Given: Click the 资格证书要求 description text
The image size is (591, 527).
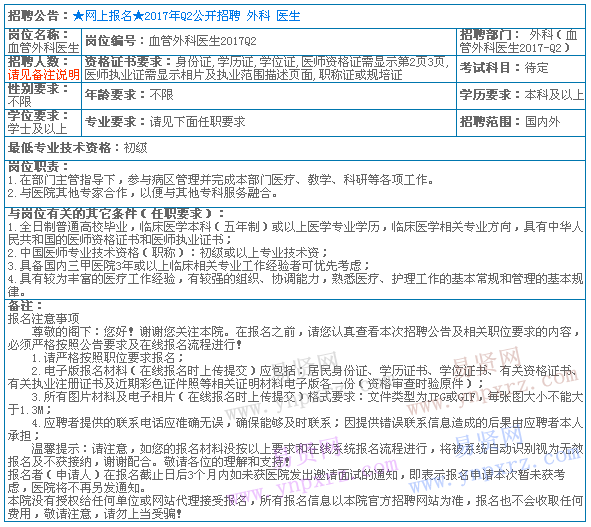Looking at the screenshot, I should pyautogui.click(x=267, y=69).
